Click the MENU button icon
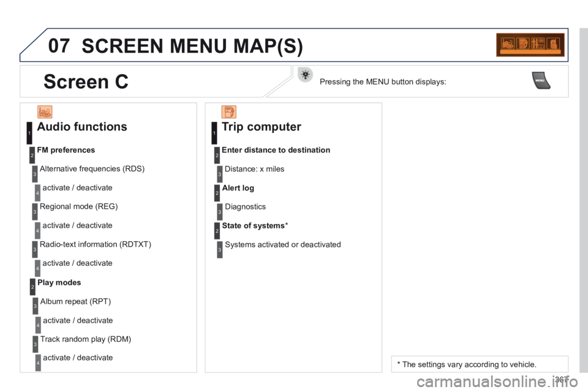The image size is (588, 392). point(541,80)
